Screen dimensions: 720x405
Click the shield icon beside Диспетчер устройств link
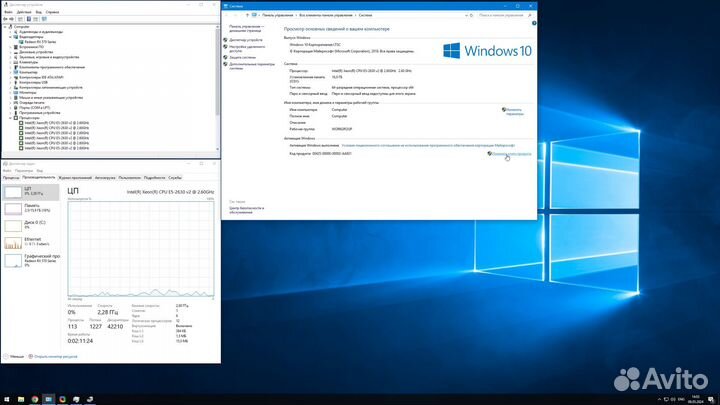225,40
